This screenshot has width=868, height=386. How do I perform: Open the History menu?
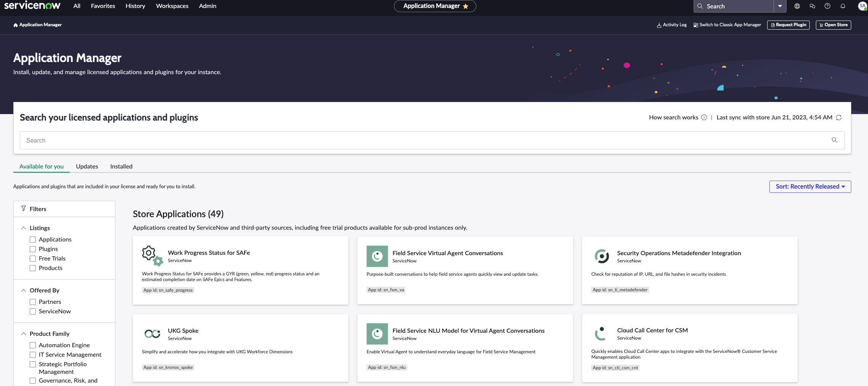pyautogui.click(x=136, y=6)
